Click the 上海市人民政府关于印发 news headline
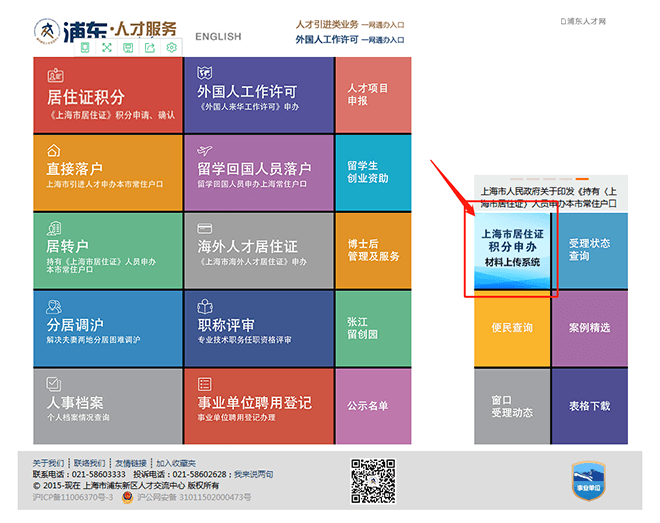The image size is (660, 523). click(x=549, y=197)
